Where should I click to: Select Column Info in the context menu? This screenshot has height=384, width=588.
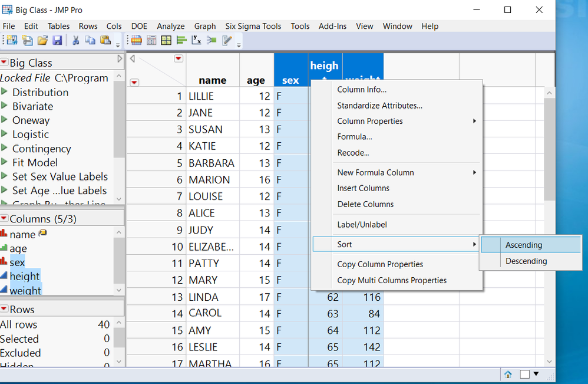tap(361, 90)
